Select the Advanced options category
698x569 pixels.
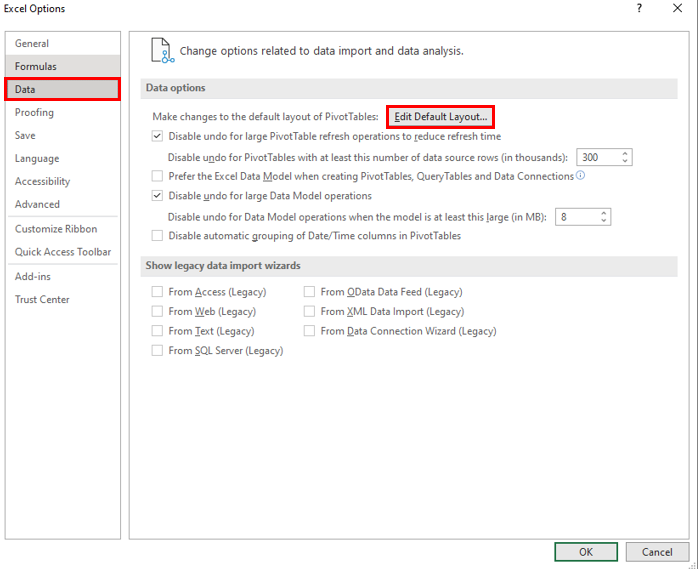(x=37, y=204)
